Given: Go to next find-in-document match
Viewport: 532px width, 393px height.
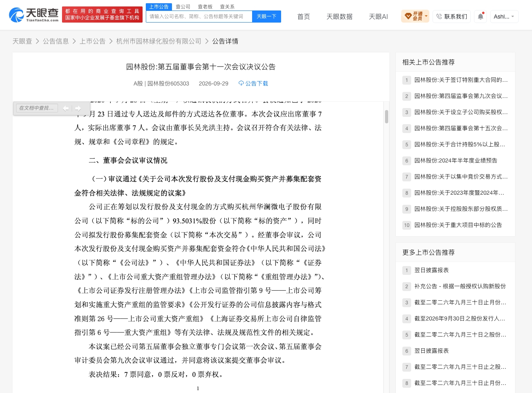Looking at the screenshot, I should (78, 108).
